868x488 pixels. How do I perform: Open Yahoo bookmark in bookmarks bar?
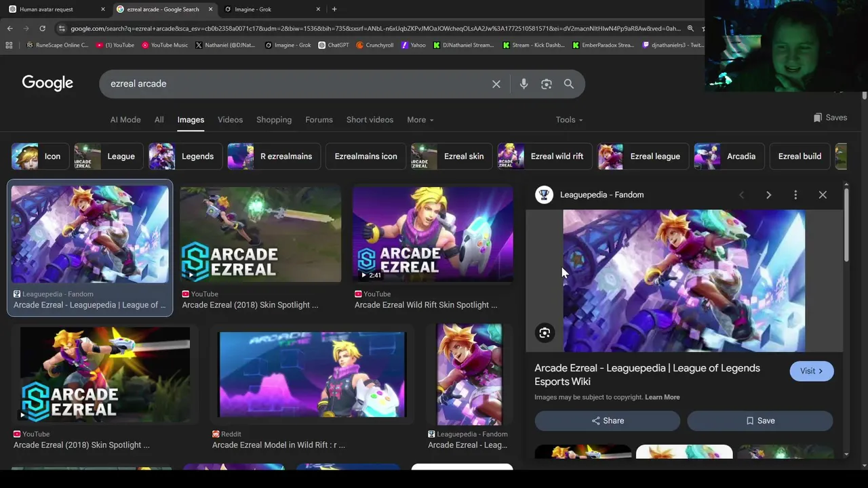414,45
